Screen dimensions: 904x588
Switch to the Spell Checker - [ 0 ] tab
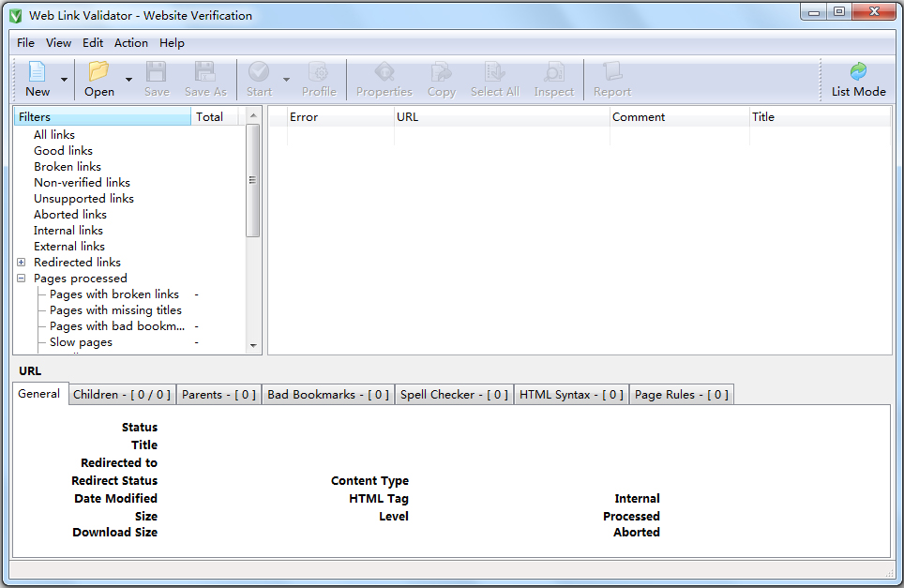click(454, 395)
